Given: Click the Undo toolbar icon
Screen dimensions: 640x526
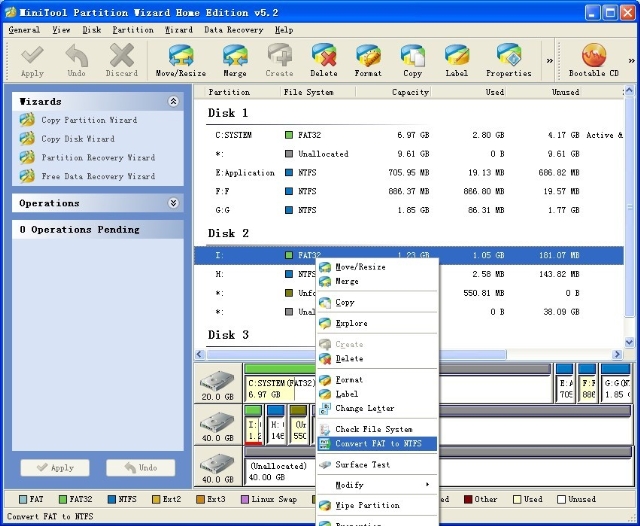Looking at the screenshot, I should (x=76, y=61).
